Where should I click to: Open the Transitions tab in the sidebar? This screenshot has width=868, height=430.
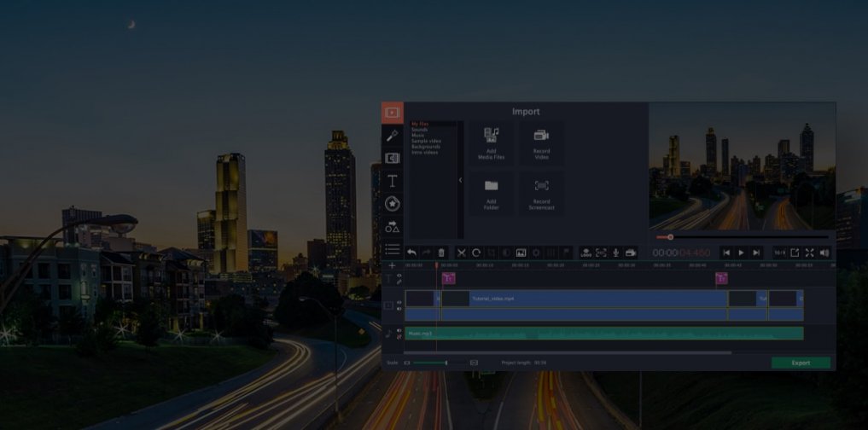(392, 158)
